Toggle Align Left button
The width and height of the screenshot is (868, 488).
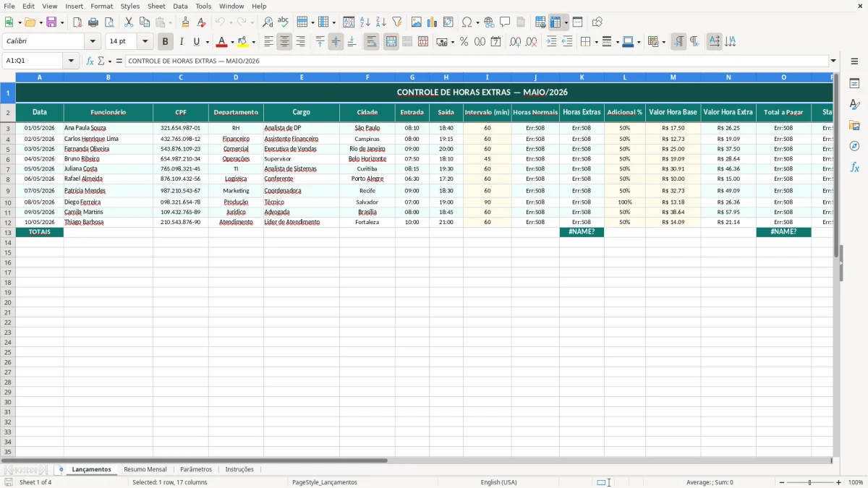tap(268, 42)
